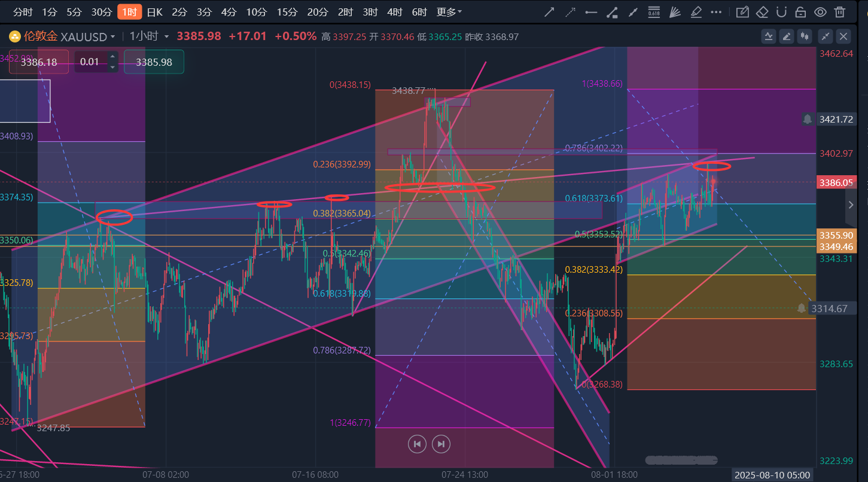
Task: Switch to the 3时 timeframe
Action: pyautogui.click(x=370, y=12)
